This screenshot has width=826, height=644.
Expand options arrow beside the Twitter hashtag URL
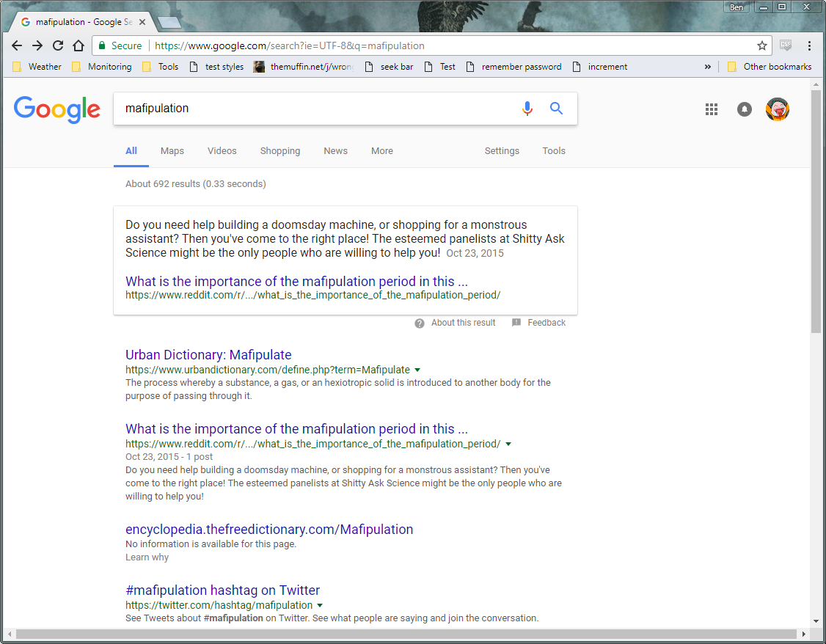(x=320, y=606)
